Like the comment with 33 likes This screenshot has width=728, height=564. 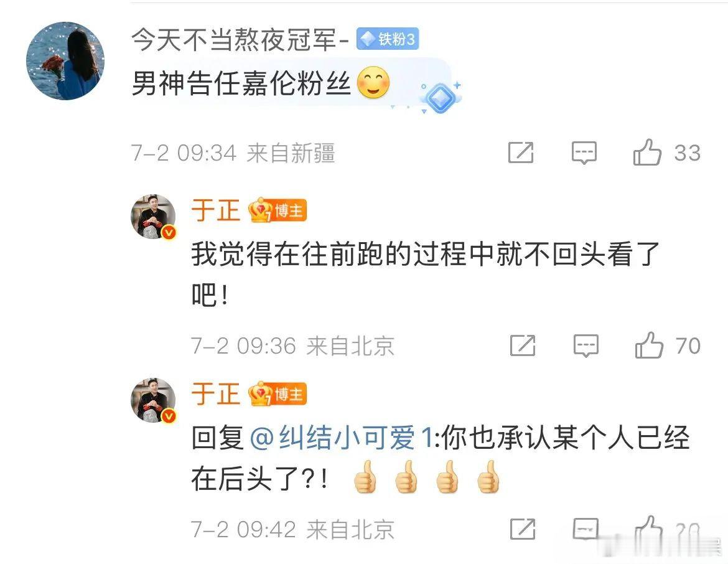pos(646,153)
